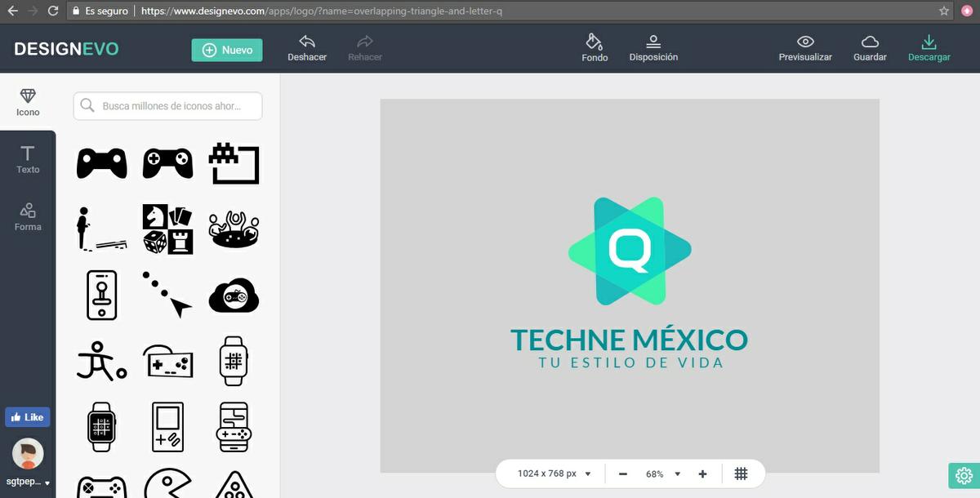Toggle the canvas grid display

point(741,474)
